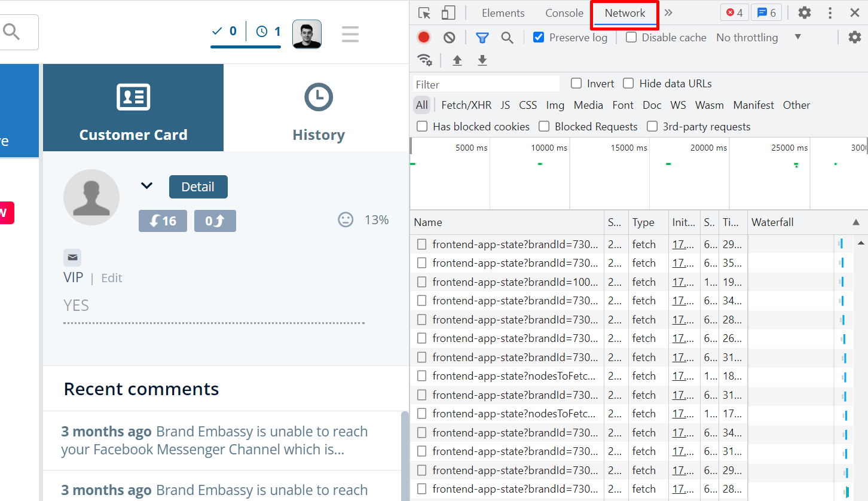
Task: Filter requests by Img
Action: tap(555, 105)
